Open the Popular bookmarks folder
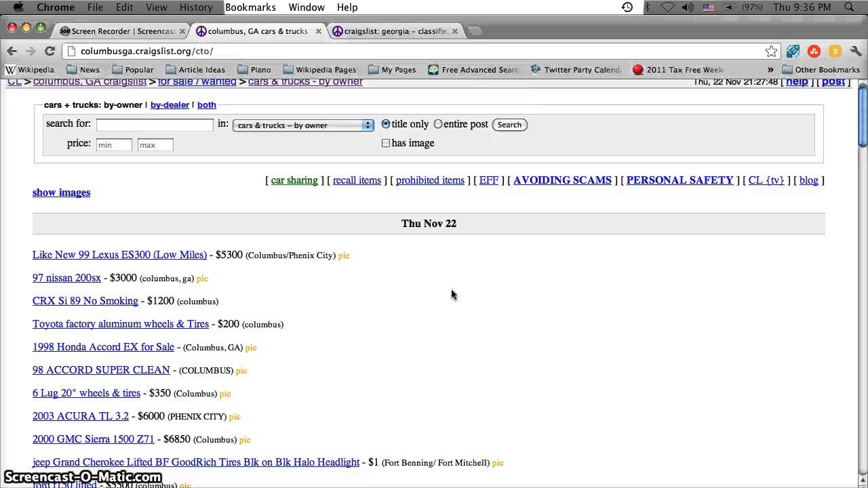 133,69
